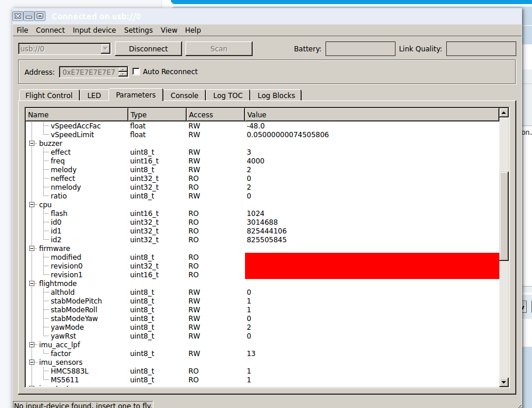The width and height of the screenshot is (532, 408).
Task: Collapse the cpu parameter group
Action: pyautogui.click(x=32, y=205)
